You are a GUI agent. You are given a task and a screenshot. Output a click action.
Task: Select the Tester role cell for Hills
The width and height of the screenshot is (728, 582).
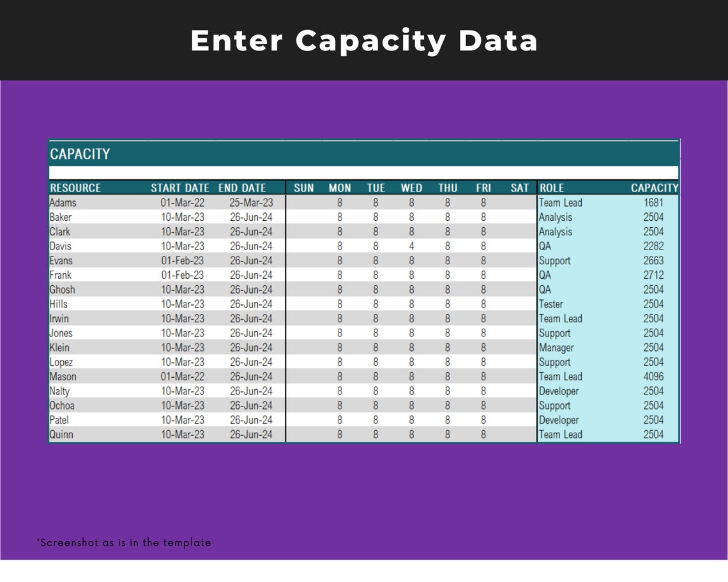pyautogui.click(x=550, y=304)
